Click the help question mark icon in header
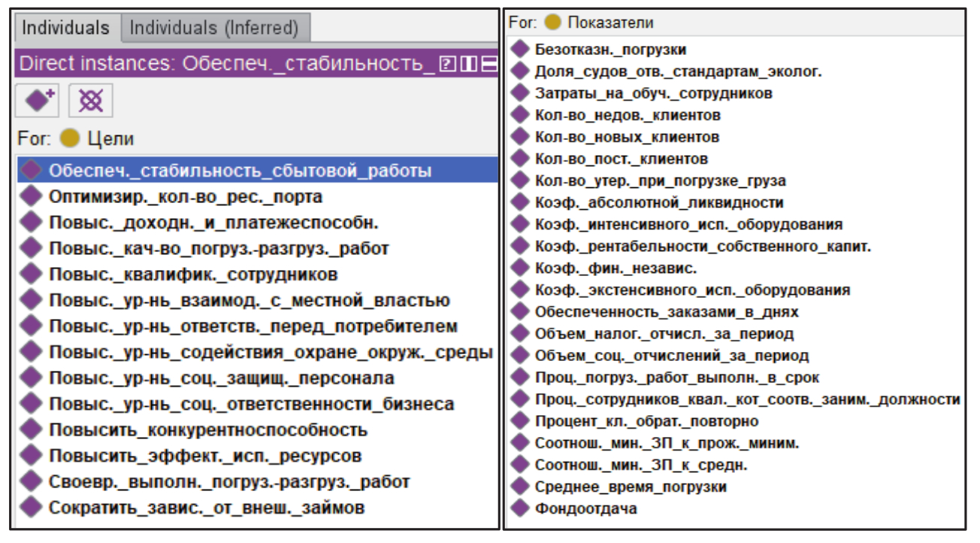This screenshot has width=980, height=543. 448,65
